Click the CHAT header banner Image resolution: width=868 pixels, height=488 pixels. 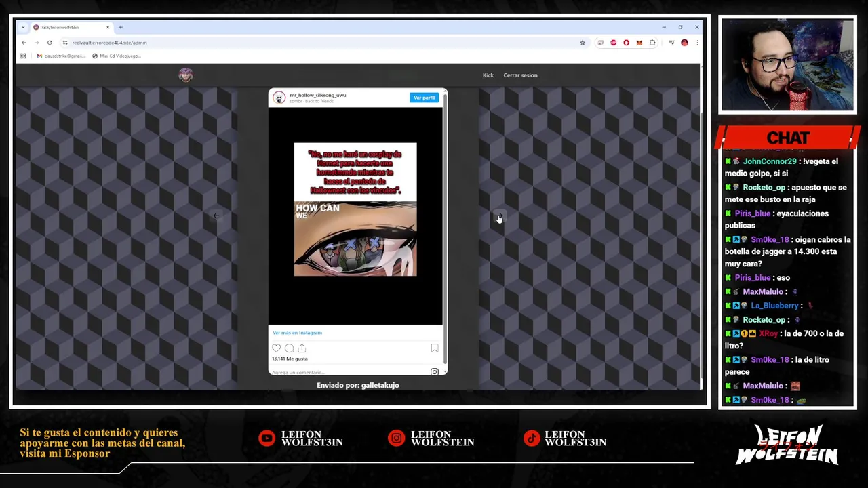coord(787,138)
